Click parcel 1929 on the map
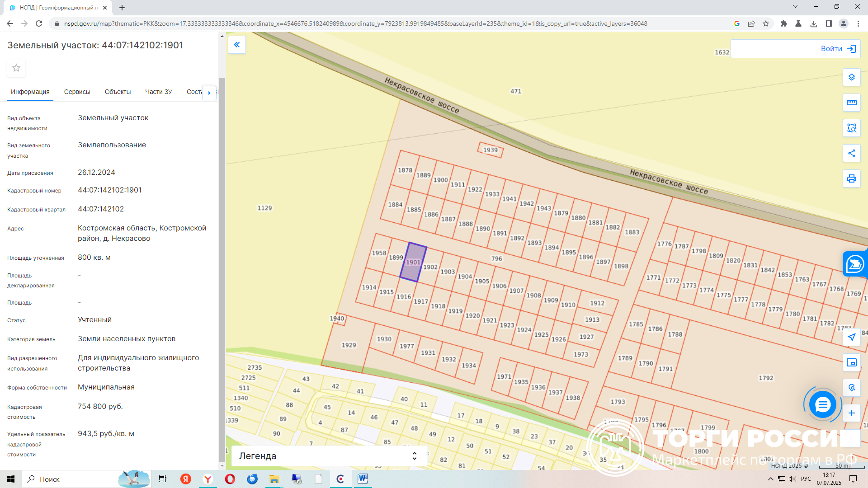The image size is (868, 488). click(348, 345)
